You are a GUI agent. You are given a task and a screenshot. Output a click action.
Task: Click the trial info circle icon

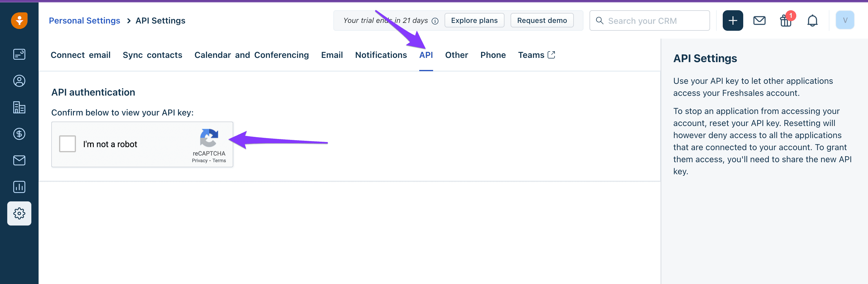(x=435, y=21)
